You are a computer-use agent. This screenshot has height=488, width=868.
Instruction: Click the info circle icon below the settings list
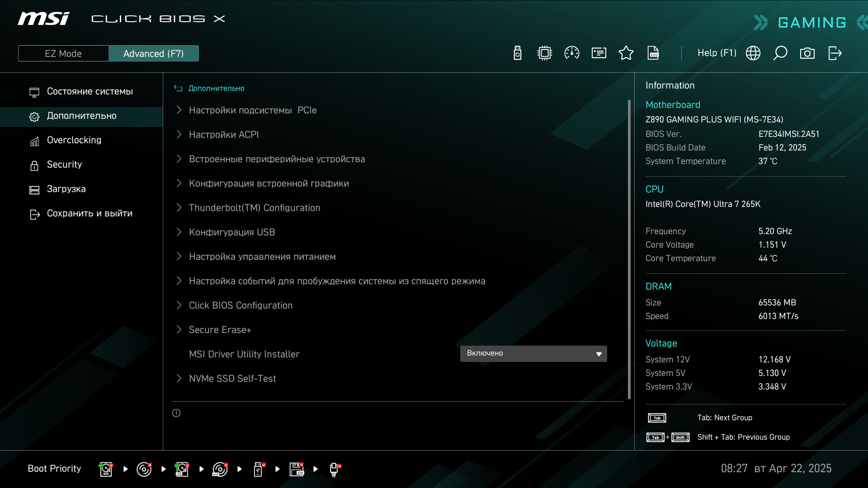coord(176,413)
